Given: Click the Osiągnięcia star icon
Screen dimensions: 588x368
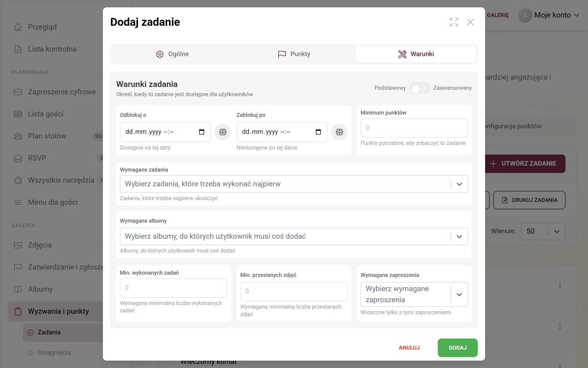Looking at the screenshot, I should pyautogui.click(x=30, y=353).
